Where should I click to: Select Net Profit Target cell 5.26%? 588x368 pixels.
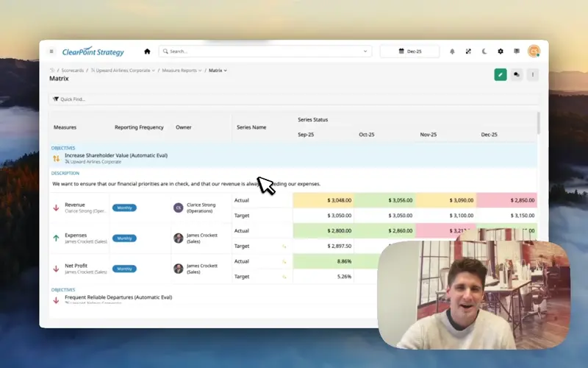point(323,277)
